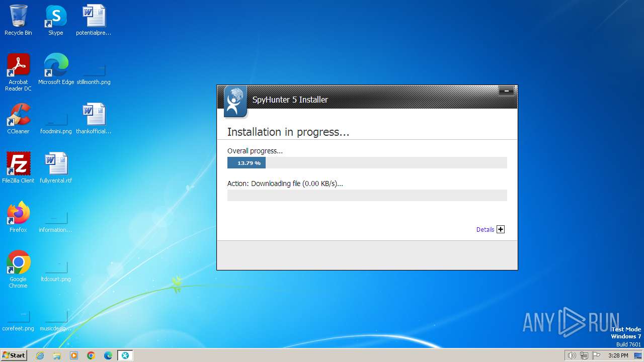
Task: Click the overall progress bar at 13.79 %
Action: pyautogui.click(x=367, y=163)
